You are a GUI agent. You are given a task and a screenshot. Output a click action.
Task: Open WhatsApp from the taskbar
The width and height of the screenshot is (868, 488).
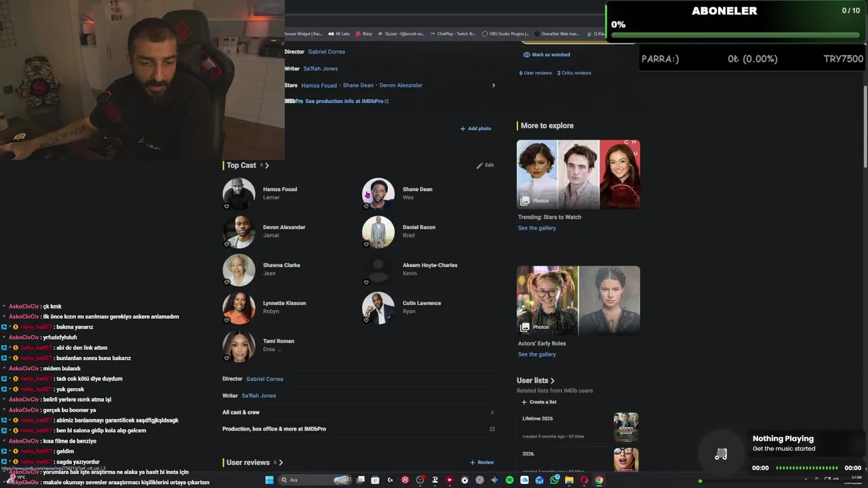pos(554,480)
